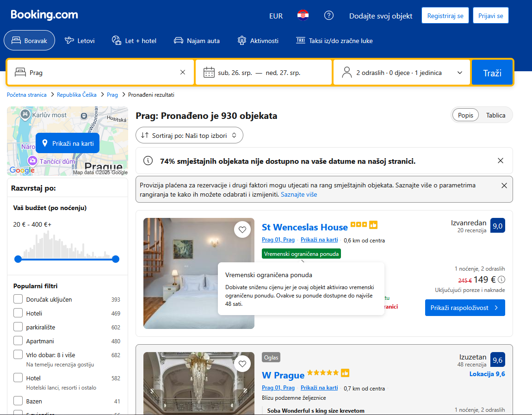Click Prikaži na karti link for W Prague
Screen dimensions: 532x415
(319, 388)
